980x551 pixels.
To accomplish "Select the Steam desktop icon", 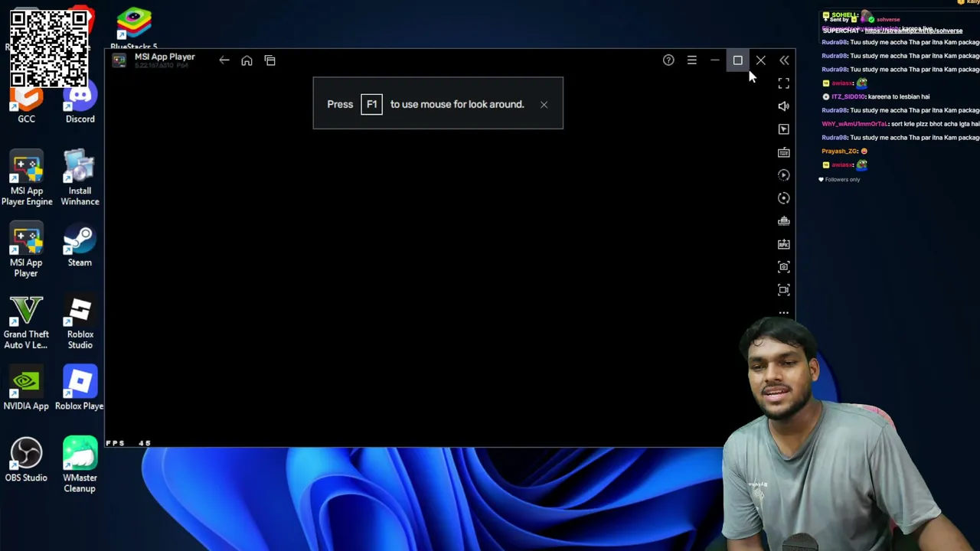I will pos(80,246).
